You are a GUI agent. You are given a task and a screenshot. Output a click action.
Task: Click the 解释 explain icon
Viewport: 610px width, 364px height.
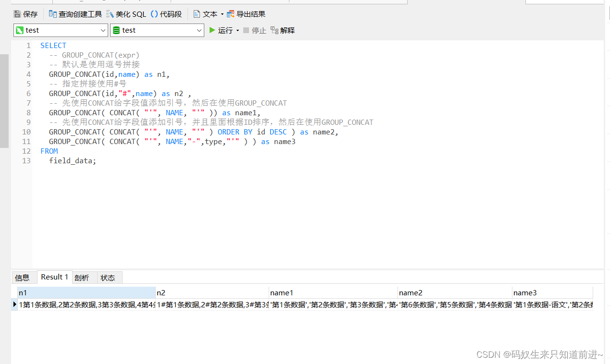coord(283,30)
